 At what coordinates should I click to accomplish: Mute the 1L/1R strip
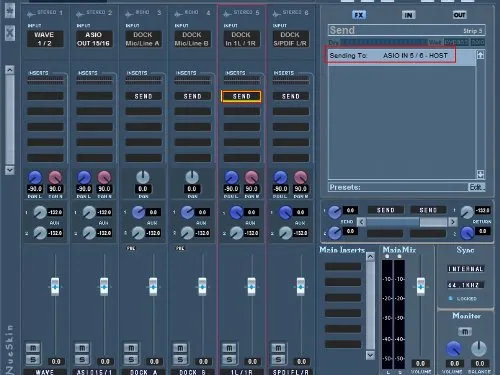click(229, 348)
